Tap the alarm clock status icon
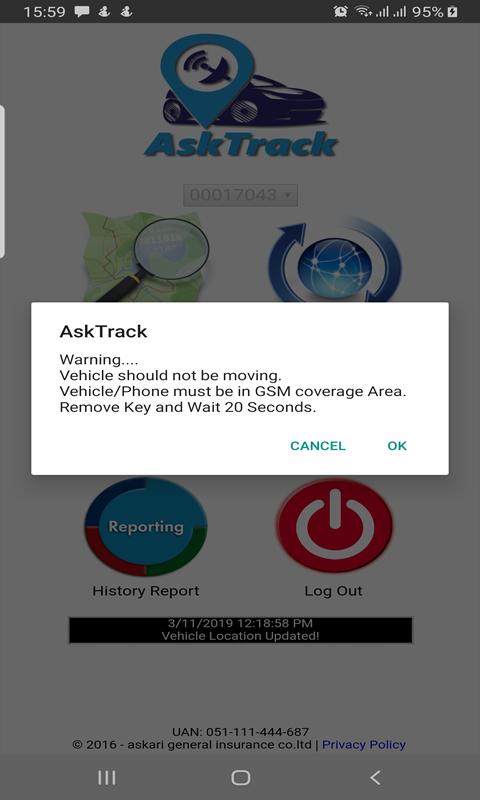 (340, 12)
